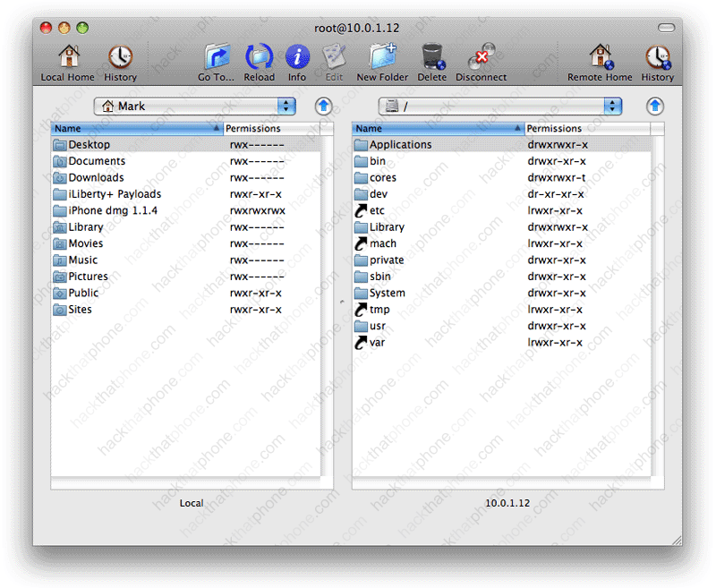Open the remote root path dropdown
716x588 pixels.
pos(499,107)
